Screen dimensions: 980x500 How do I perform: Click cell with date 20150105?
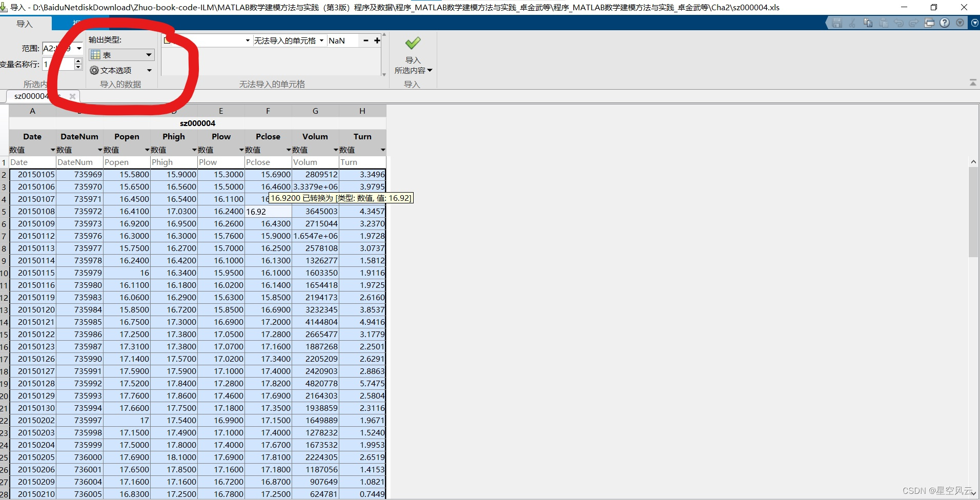pyautogui.click(x=32, y=175)
